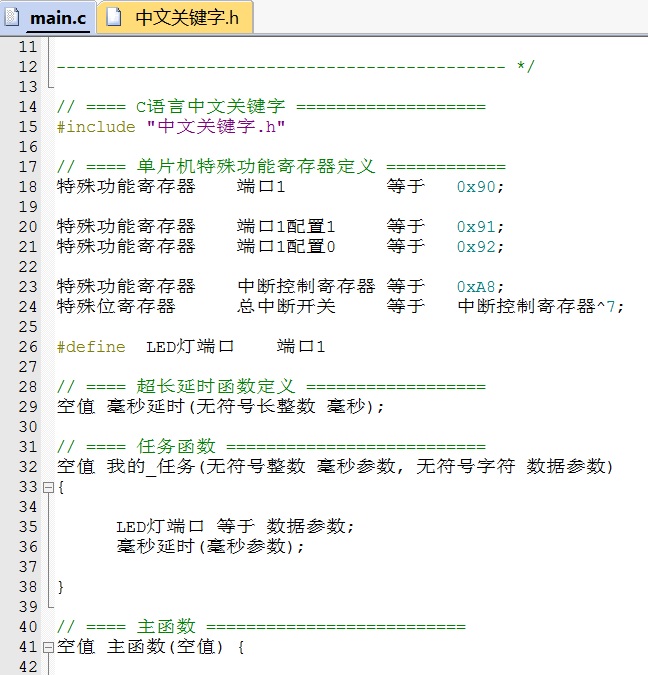Click the value 0xA8; on line 23
This screenshot has height=675, width=648.
click(480, 287)
